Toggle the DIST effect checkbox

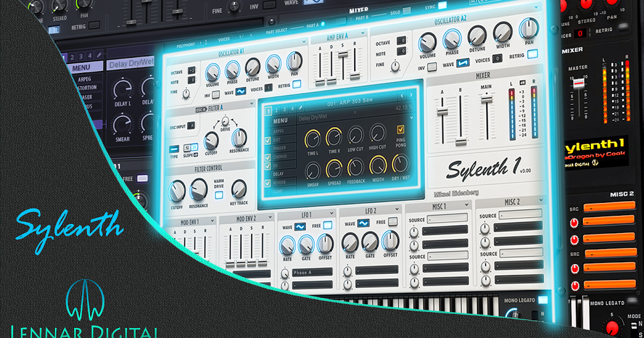(268, 141)
